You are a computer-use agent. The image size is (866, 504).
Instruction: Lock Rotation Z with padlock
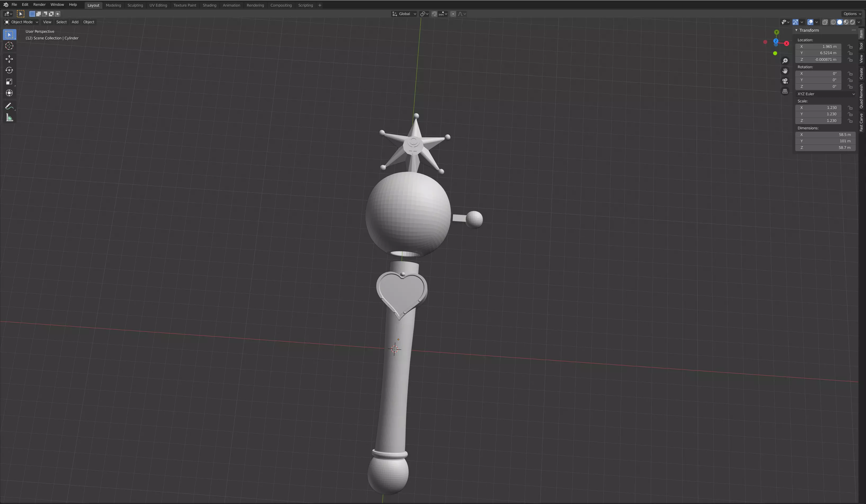pyautogui.click(x=850, y=87)
